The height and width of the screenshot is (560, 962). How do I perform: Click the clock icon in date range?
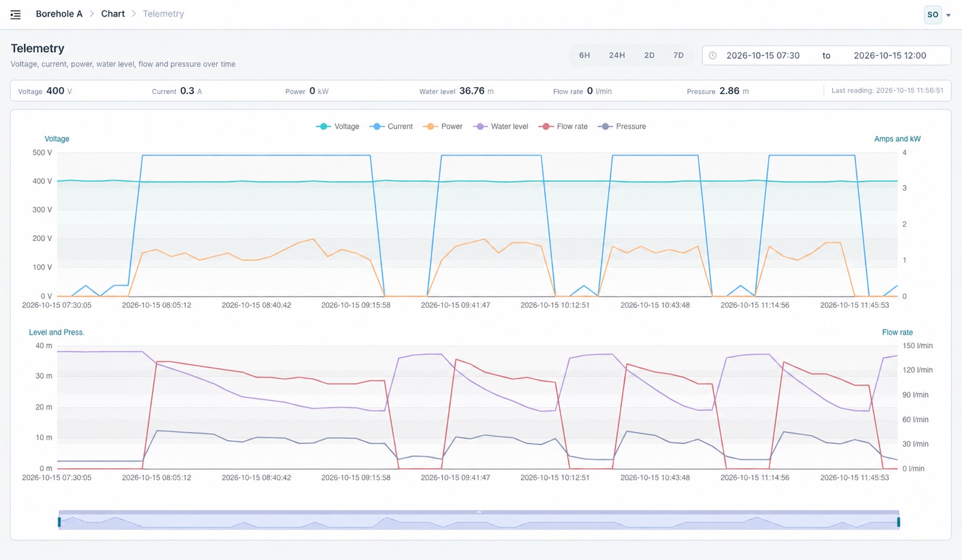(713, 56)
